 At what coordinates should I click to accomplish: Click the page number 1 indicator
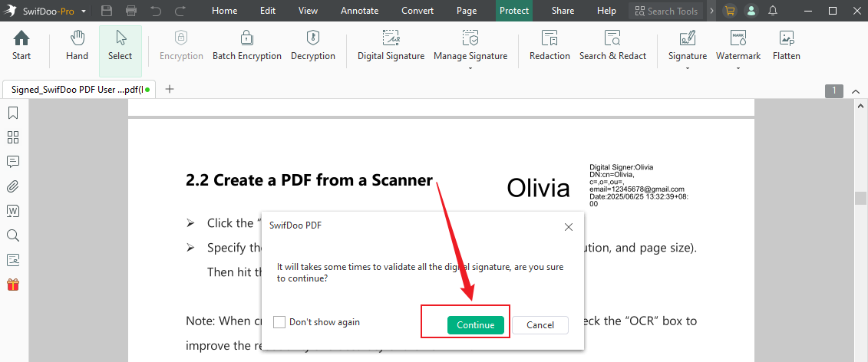(834, 91)
